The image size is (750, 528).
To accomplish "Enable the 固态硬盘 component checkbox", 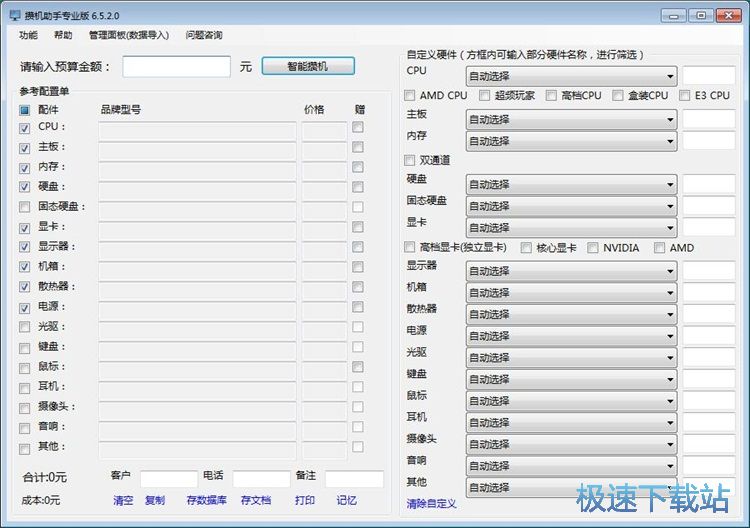I will 25,207.
